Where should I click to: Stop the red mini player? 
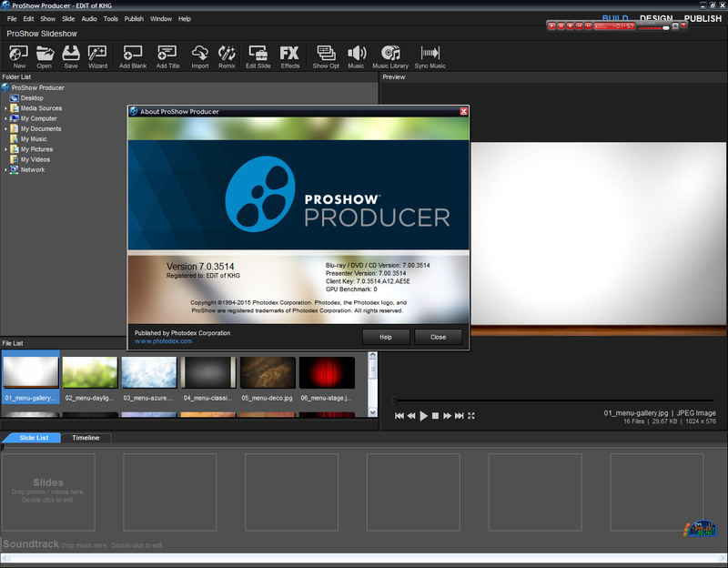click(x=571, y=26)
